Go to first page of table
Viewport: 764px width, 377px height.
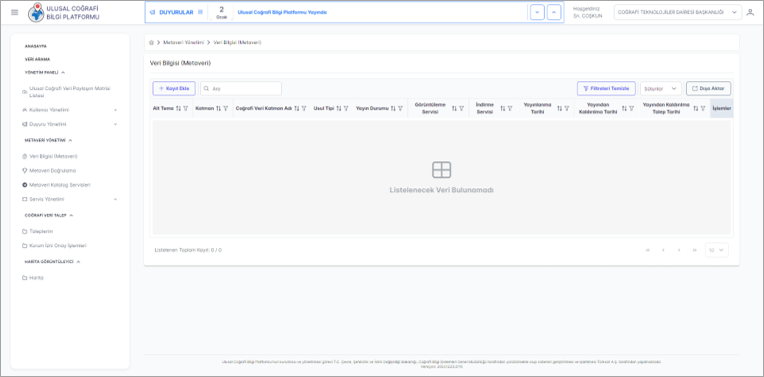(648, 250)
